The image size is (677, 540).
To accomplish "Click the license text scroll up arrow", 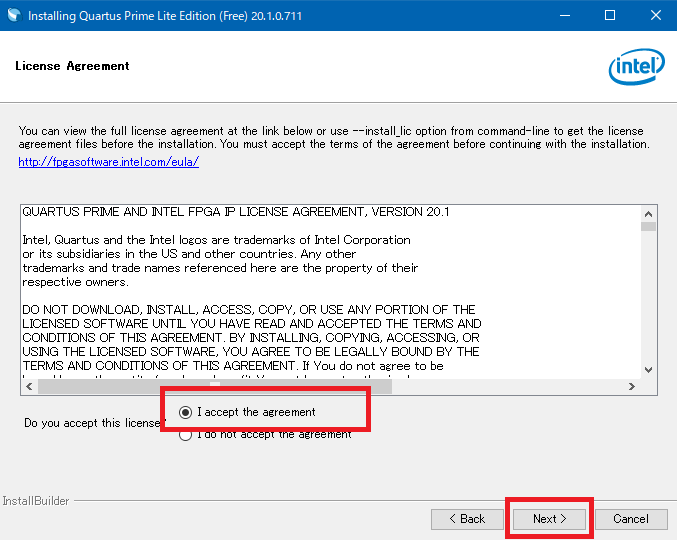I will [x=648, y=212].
